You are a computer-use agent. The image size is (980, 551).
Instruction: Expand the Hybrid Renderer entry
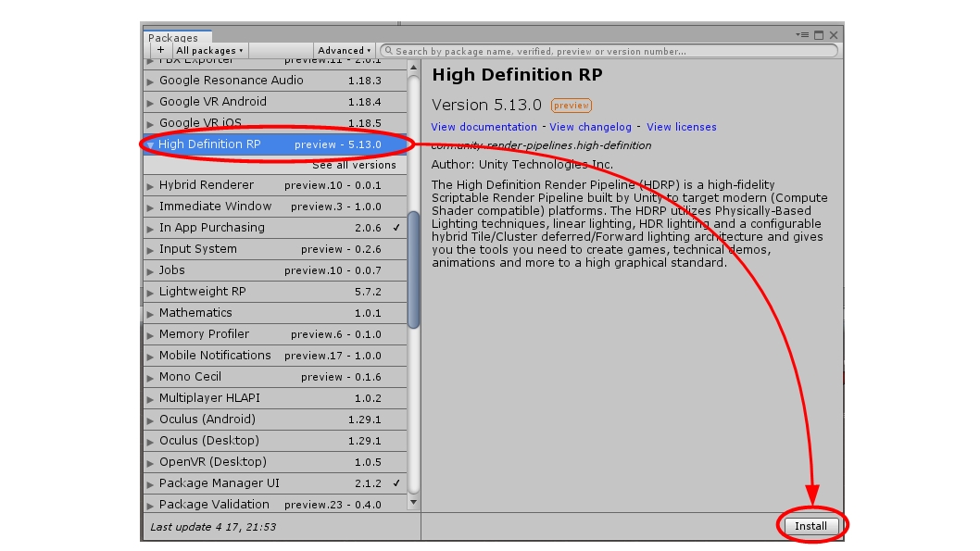[150, 186]
